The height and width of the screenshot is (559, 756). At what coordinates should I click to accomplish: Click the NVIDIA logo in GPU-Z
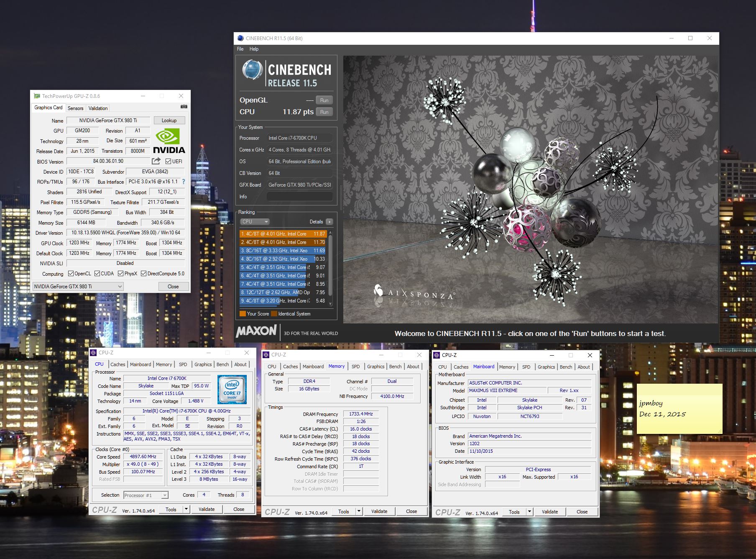tap(169, 141)
